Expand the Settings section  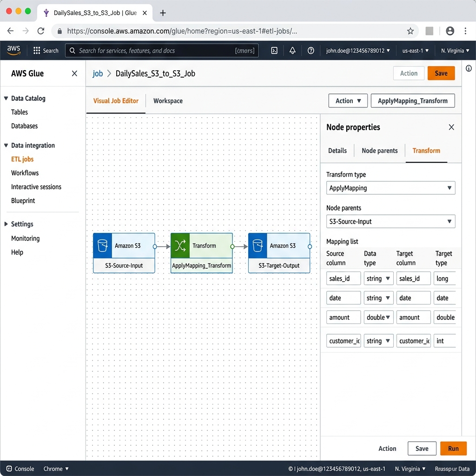tap(6, 224)
